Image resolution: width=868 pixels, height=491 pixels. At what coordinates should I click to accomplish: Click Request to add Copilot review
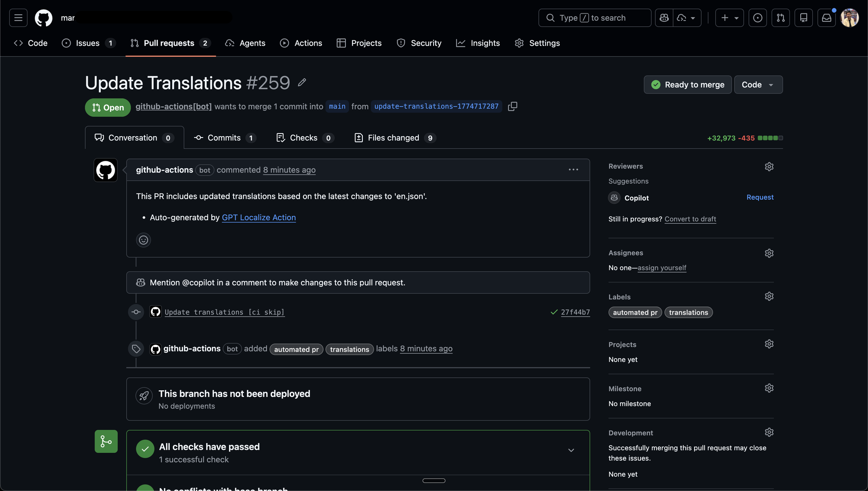click(759, 197)
